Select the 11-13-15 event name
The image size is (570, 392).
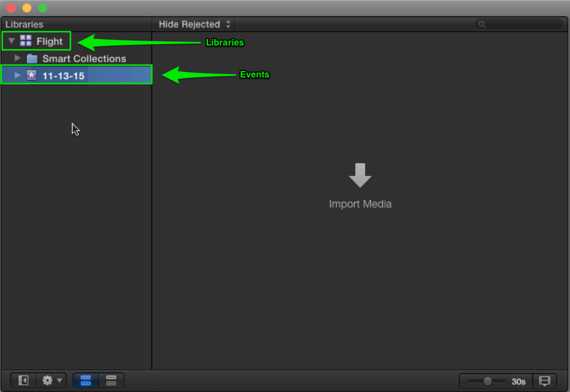(63, 75)
